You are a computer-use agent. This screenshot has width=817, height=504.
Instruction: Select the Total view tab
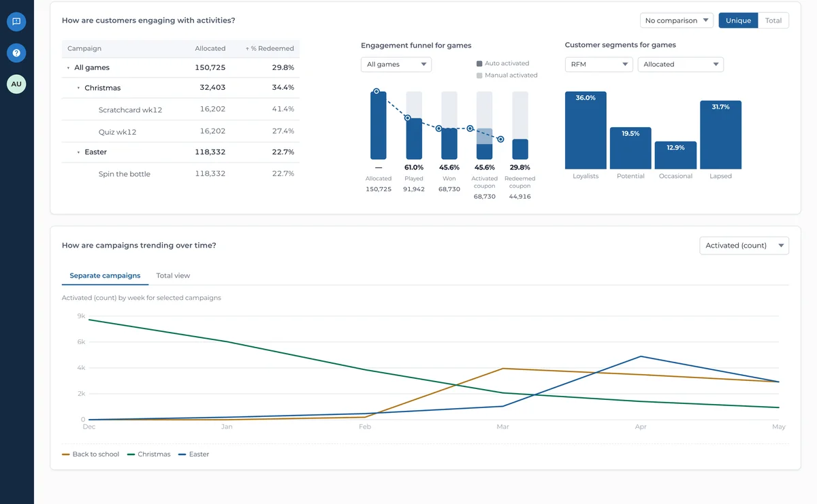pos(173,275)
